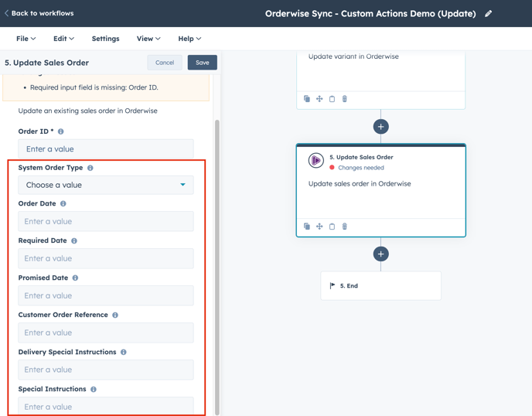
Task: Click move icon on Update variant card
Action: coord(319,99)
